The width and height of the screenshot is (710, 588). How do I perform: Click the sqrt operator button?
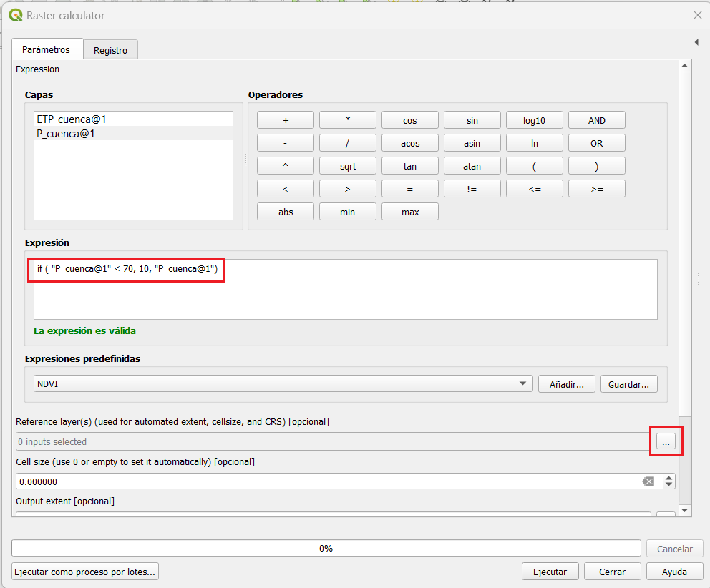coord(347,166)
